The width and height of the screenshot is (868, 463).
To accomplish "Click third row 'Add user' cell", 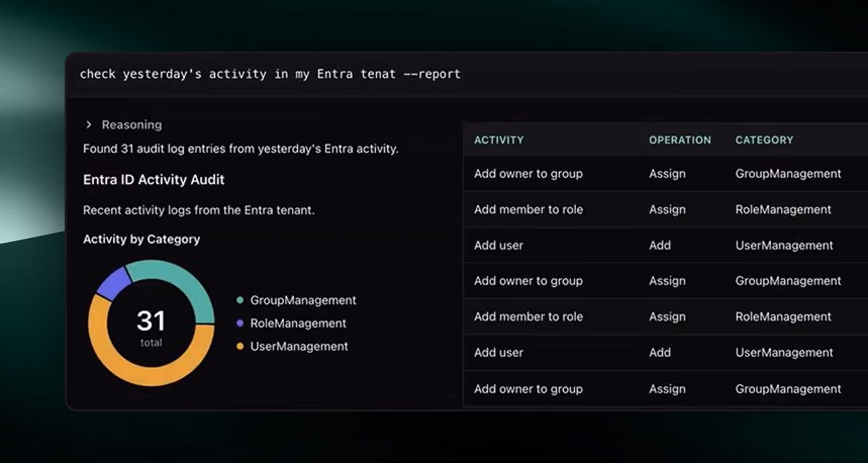I will [499, 245].
